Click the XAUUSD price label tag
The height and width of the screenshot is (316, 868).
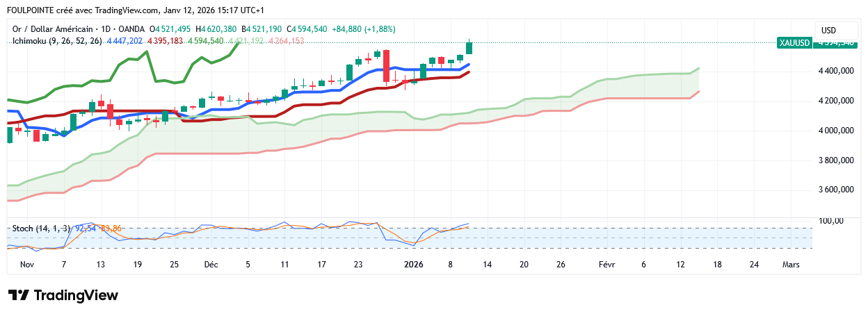(x=794, y=42)
